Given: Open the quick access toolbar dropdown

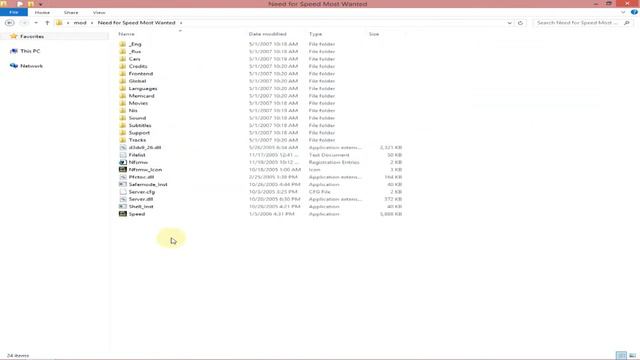Looking at the screenshot, I should tap(40, 4).
